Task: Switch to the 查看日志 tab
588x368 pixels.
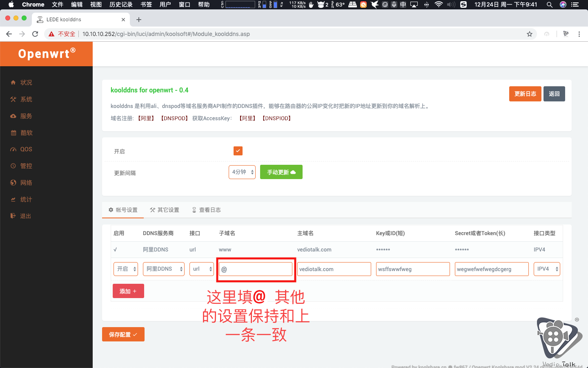Action: point(206,210)
